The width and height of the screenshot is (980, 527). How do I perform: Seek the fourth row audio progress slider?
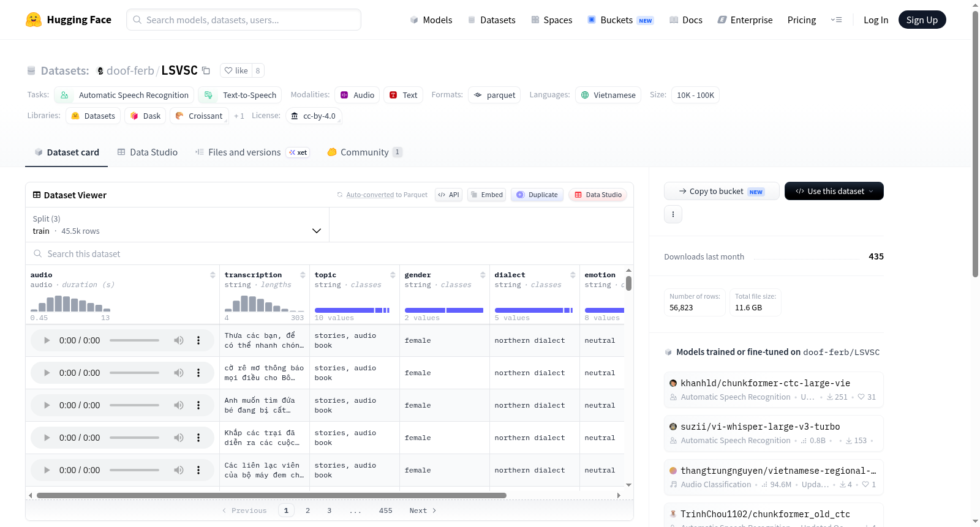pyautogui.click(x=134, y=438)
